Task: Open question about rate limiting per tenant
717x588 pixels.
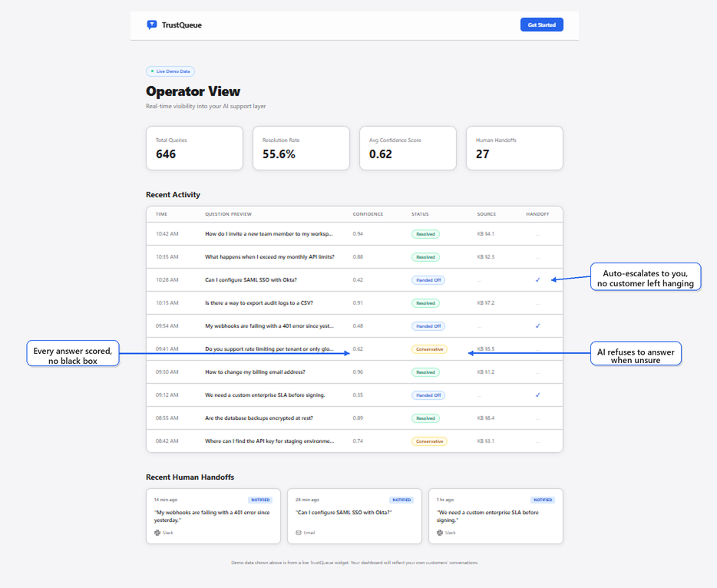Action: click(x=269, y=349)
